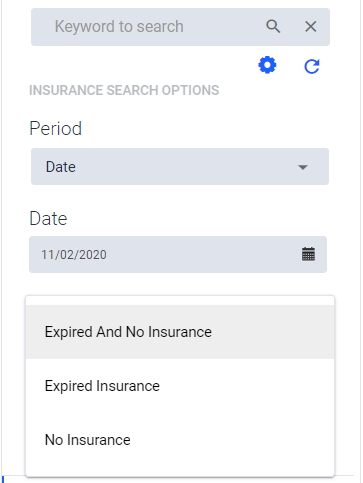The width and height of the screenshot is (363, 483).
Task: Open the calendar picker icon
Action: click(x=308, y=254)
